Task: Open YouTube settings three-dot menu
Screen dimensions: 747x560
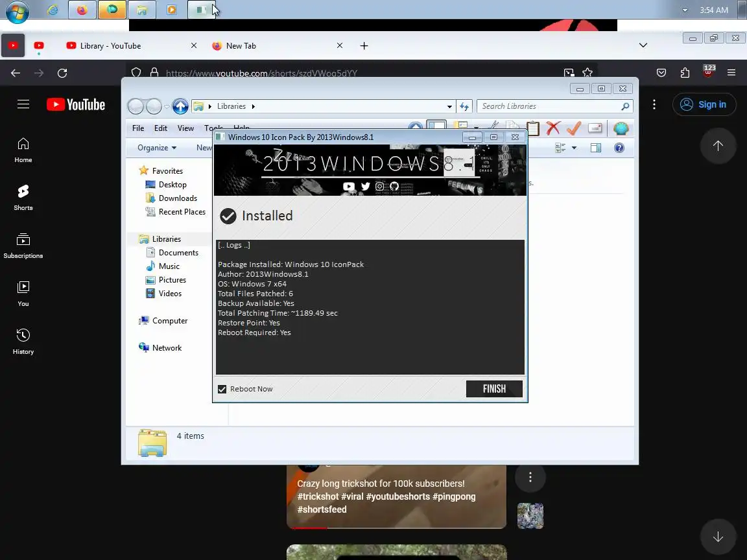Action: [x=654, y=104]
